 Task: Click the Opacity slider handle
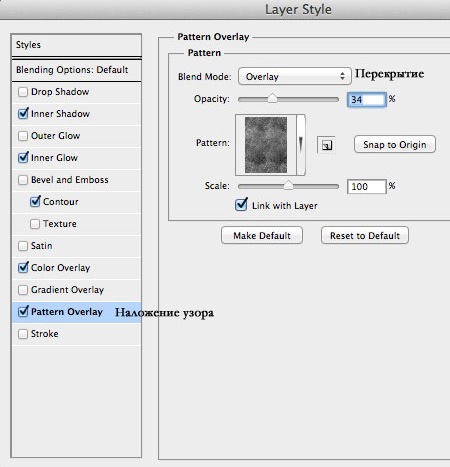[272, 98]
